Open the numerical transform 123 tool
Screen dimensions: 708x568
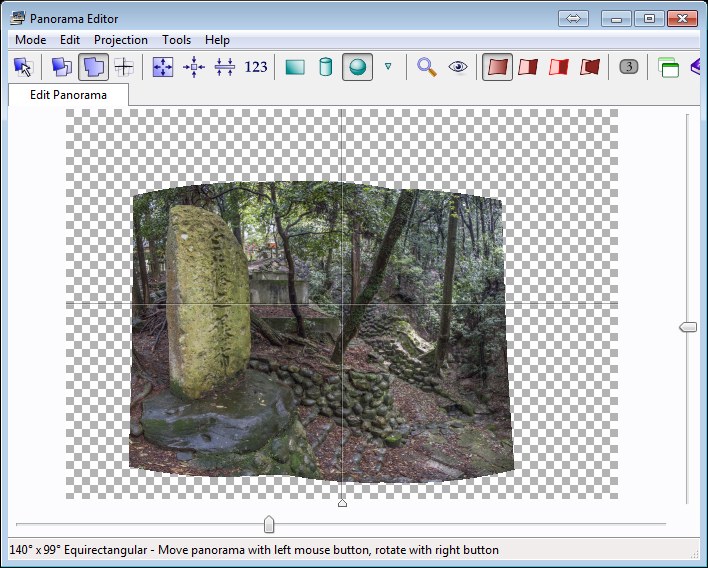click(256, 67)
